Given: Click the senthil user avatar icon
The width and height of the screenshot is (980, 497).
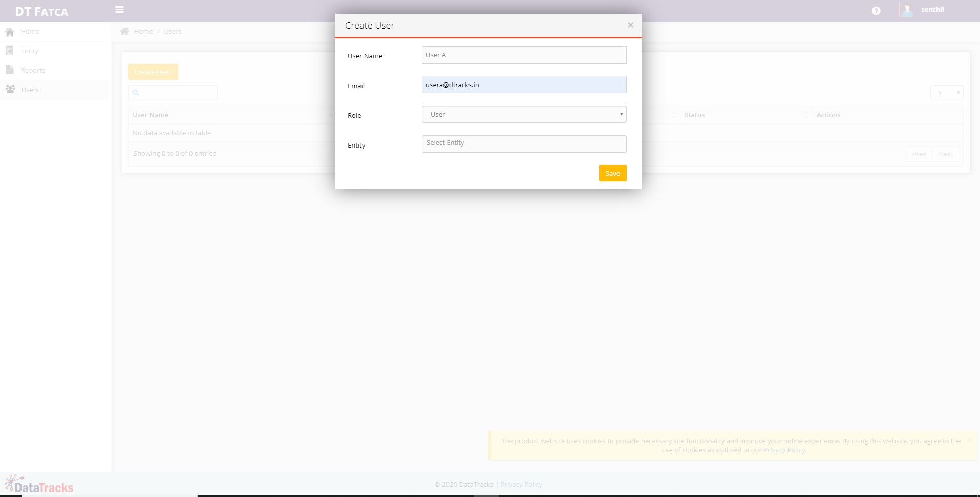Looking at the screenshot, I should [x=907, y=10].
